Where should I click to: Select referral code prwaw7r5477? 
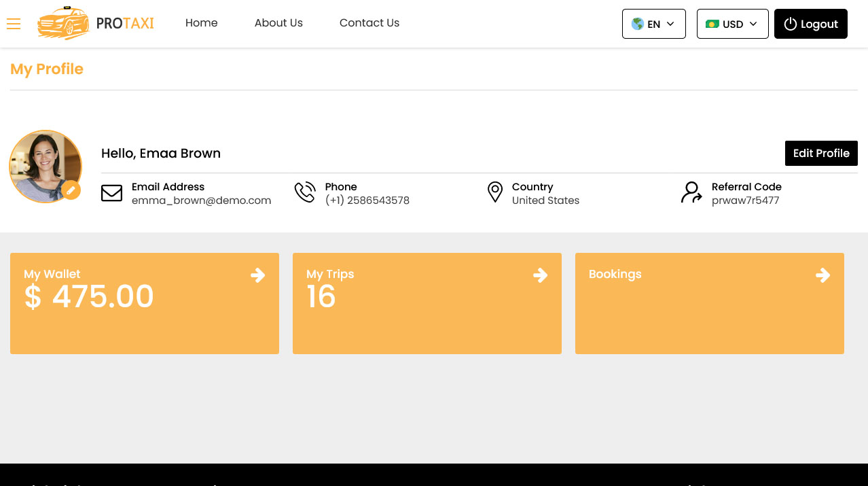(746, 201)
